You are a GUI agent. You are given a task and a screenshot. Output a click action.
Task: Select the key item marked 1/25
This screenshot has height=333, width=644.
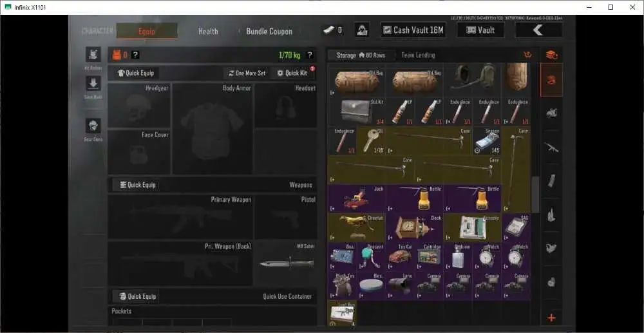tap(372, 140)
